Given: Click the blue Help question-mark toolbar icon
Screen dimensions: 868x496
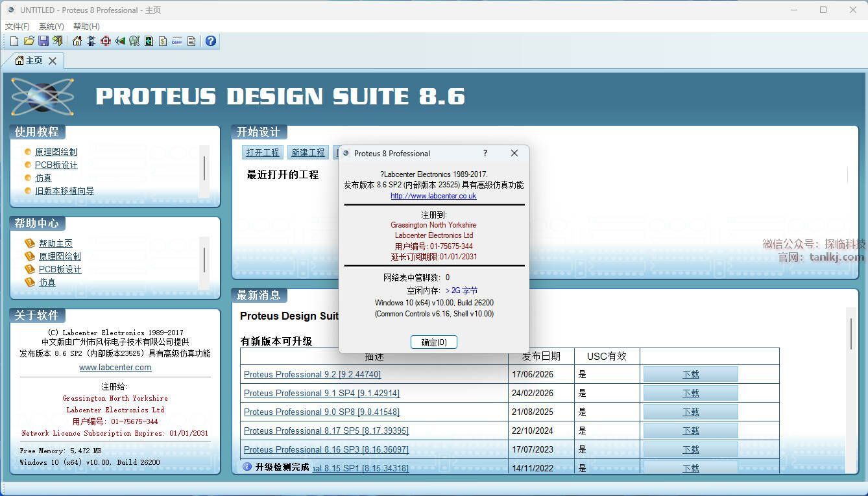Looking at the screenshot, I should tap(211, 41).
